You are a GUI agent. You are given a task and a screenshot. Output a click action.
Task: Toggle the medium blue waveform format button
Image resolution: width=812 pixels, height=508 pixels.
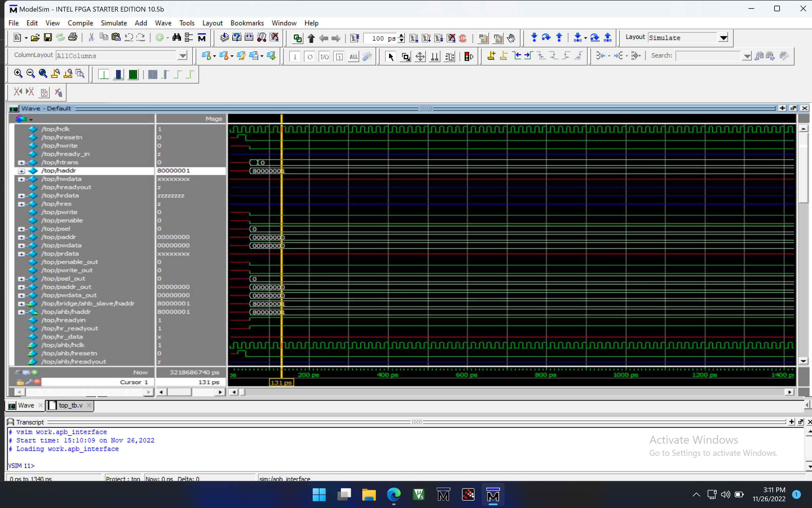point(118,74)
